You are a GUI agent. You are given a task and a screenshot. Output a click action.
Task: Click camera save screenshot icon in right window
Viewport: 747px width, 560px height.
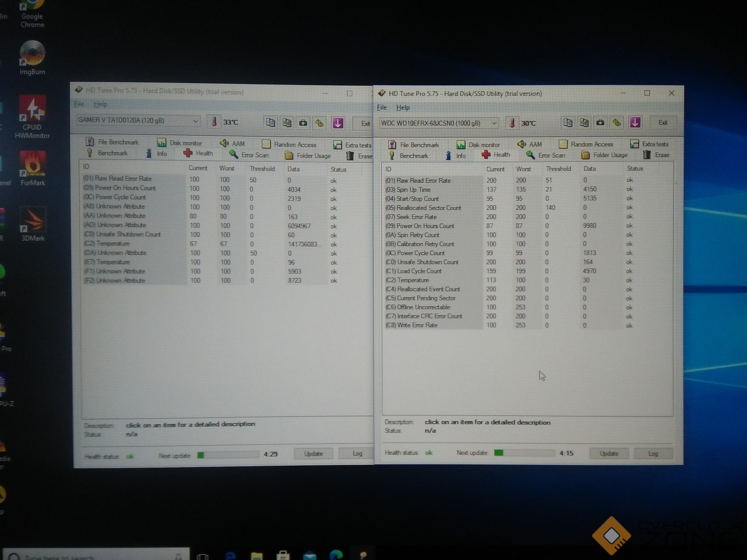tap(600, 123)
